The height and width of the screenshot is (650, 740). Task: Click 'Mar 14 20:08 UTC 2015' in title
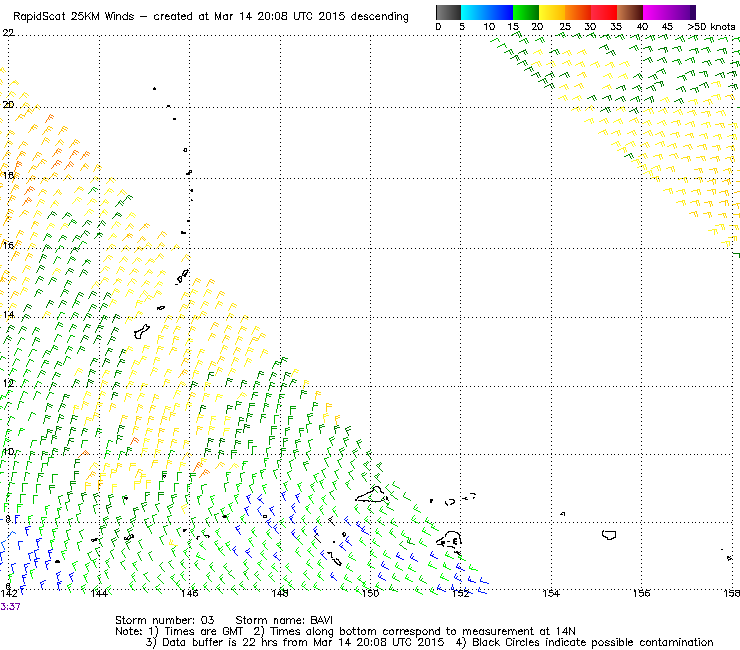[279, 16]
